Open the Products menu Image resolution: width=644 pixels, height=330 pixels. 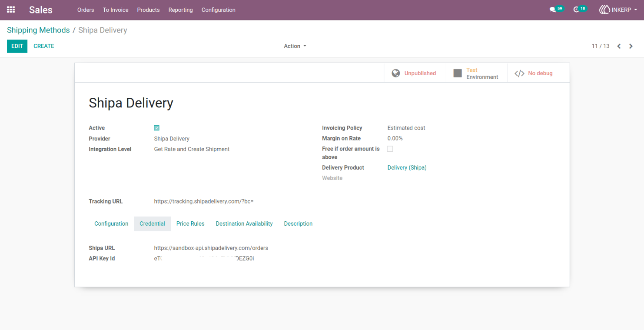(148, 10)
